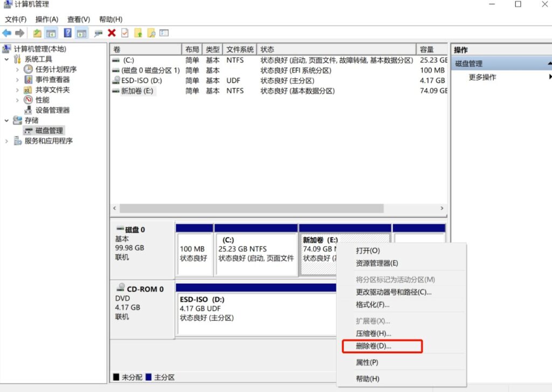
Task: Open the 操作(A) menu
Action: [x=46, y=19]
